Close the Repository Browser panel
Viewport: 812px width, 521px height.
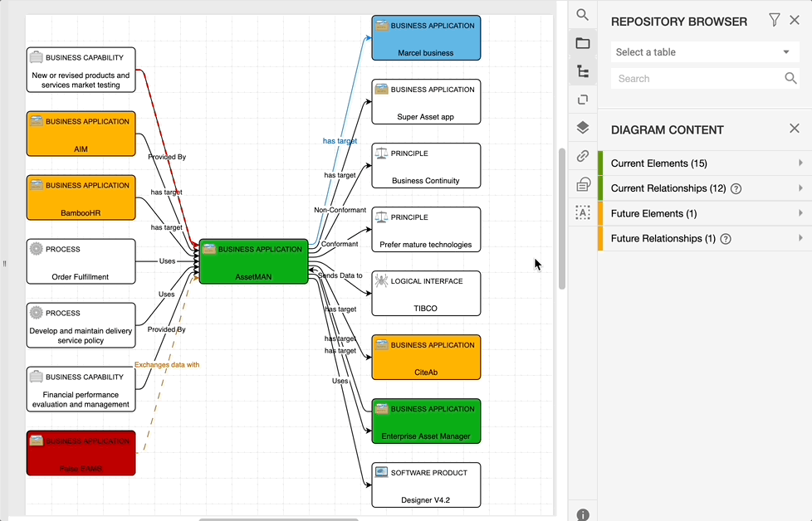[795, 20]
